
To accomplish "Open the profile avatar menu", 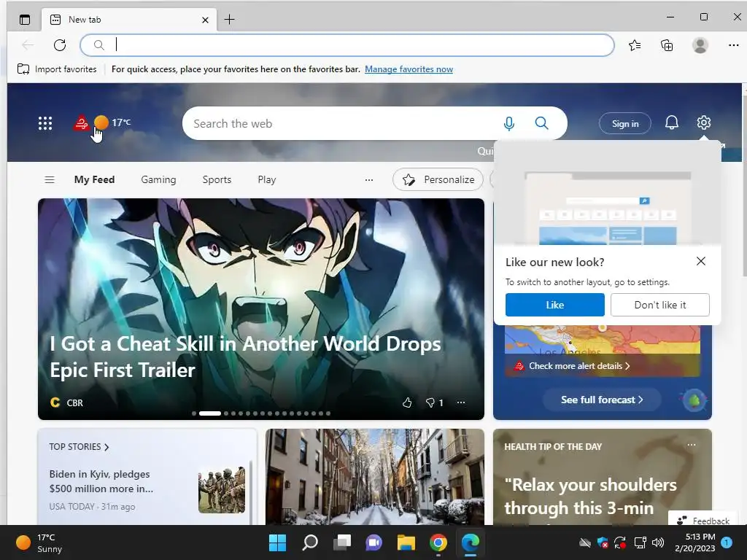I will (700, 45).
